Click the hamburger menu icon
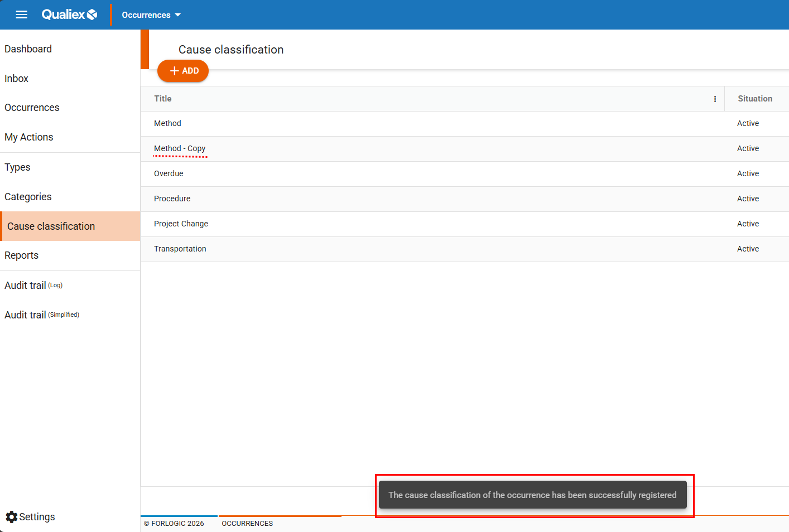This screenshot has height=532, width=789. (21, 14)
